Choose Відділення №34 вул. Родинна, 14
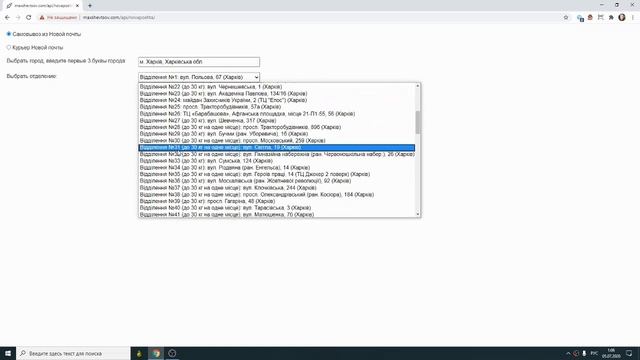The height and width of the screenshot is (360, 640). [x=277, y=167]
